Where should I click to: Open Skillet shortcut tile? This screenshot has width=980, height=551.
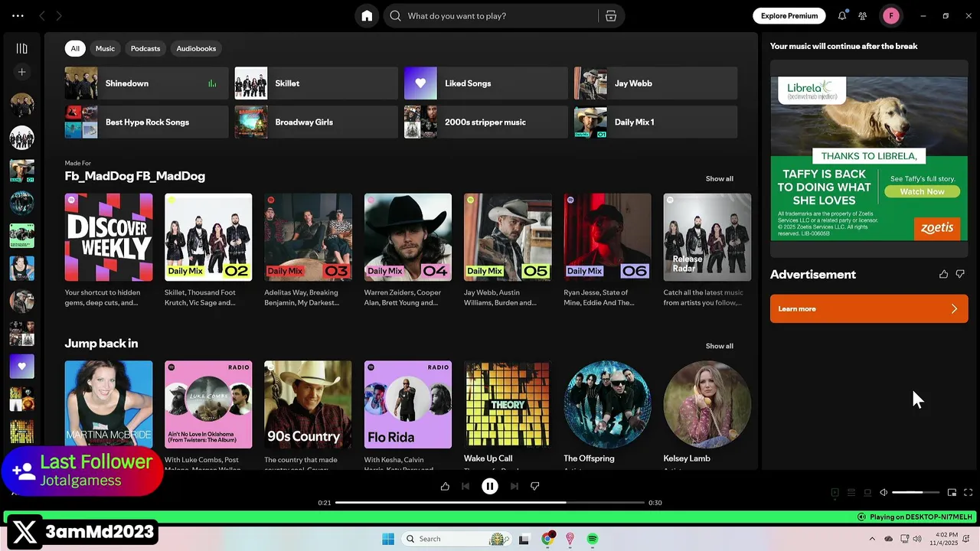tap(316, 83)
